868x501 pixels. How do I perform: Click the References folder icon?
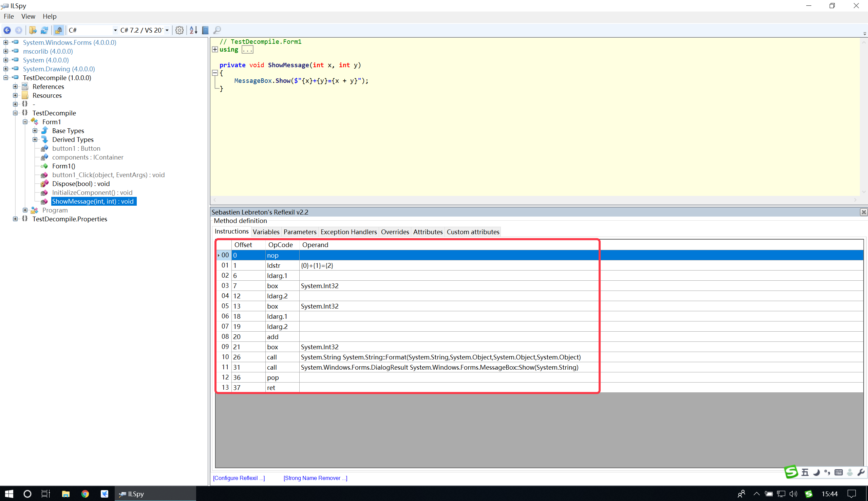coord(25,86)
